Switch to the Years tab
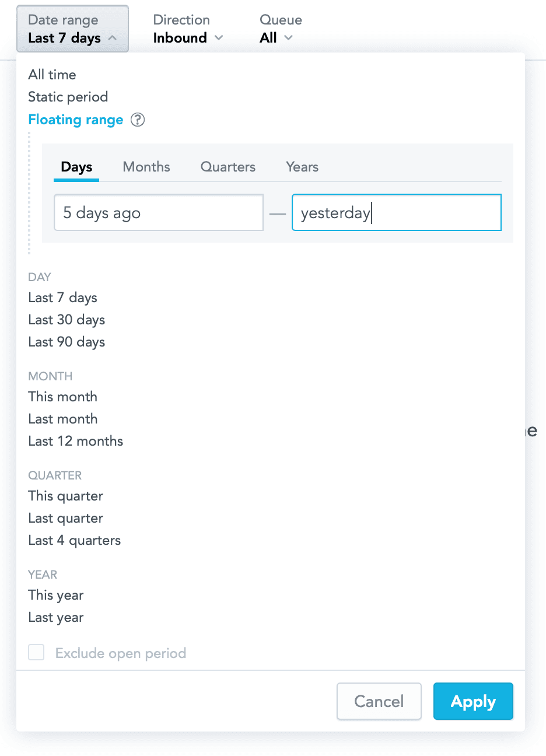Screen dimensions: 546x756 pyautogui.click(x=302, y=167)
